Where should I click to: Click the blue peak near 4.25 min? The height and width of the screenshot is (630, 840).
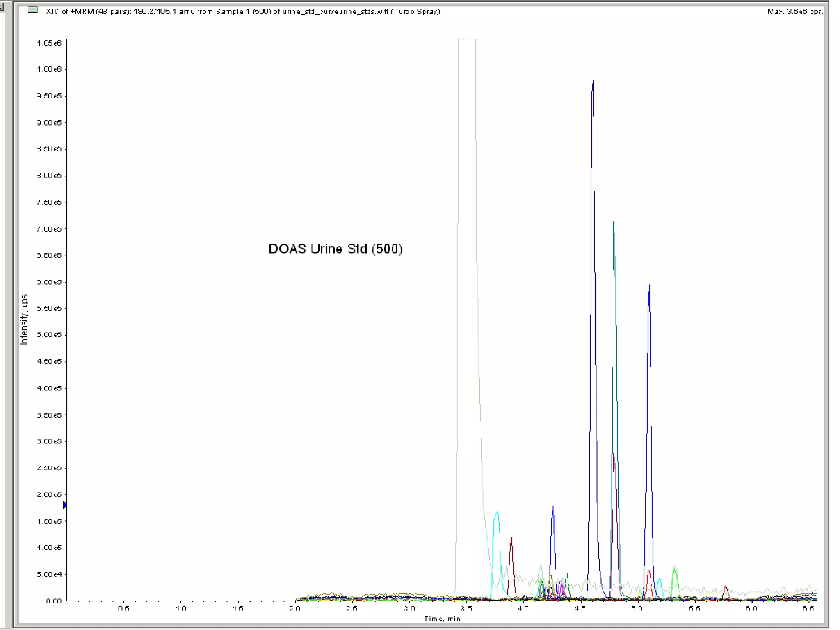553,508
